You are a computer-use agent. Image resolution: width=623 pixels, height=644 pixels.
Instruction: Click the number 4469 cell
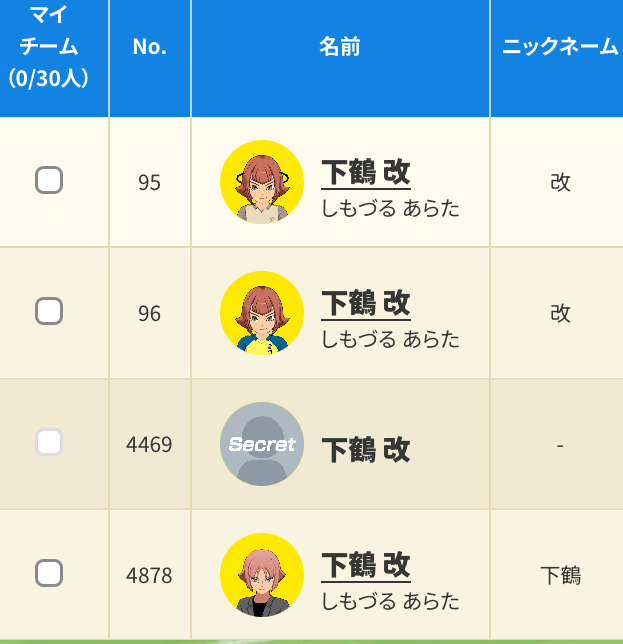point(150,444)
